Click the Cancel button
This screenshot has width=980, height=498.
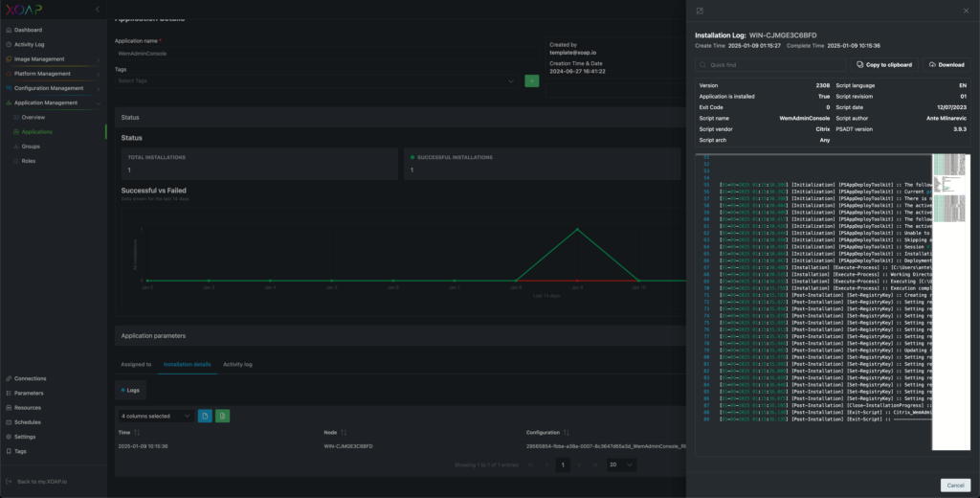955,486
